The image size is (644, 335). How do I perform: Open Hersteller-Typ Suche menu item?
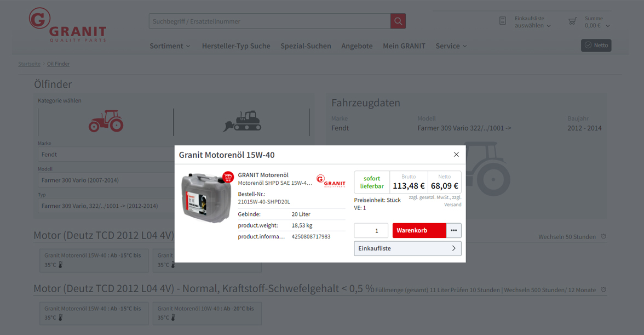point(236,46)
